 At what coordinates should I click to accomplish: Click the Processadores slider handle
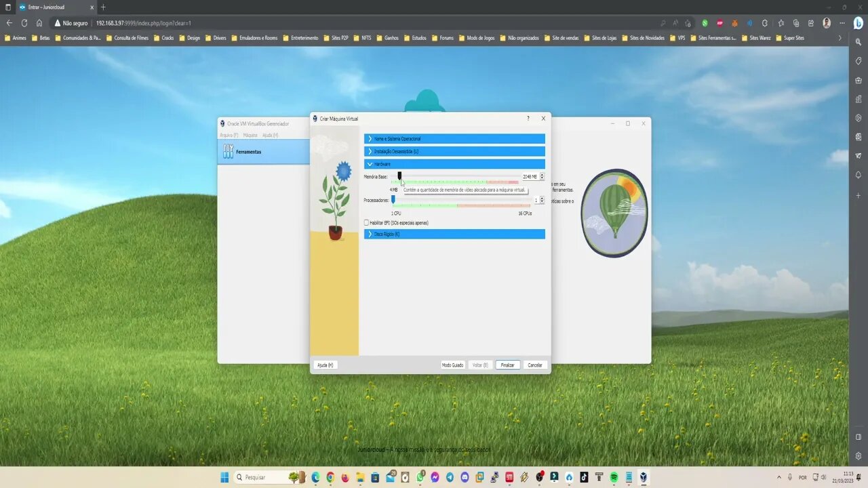(x=393, y=199)
